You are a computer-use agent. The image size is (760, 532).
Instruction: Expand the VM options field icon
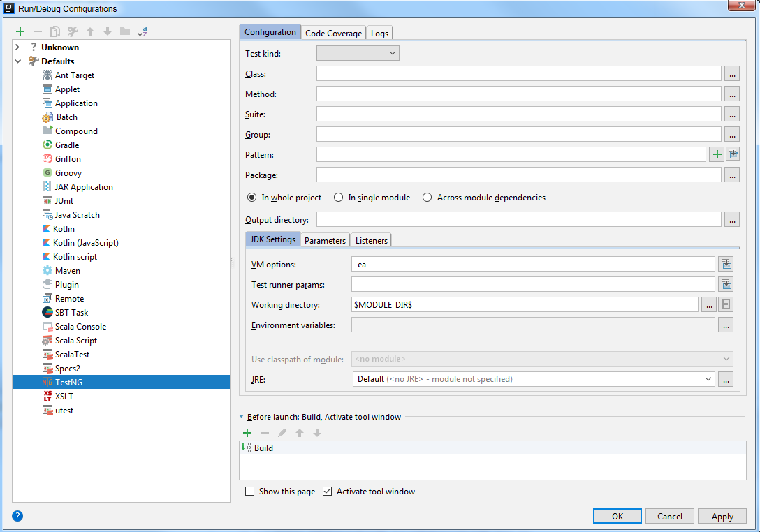click(726, 264)
